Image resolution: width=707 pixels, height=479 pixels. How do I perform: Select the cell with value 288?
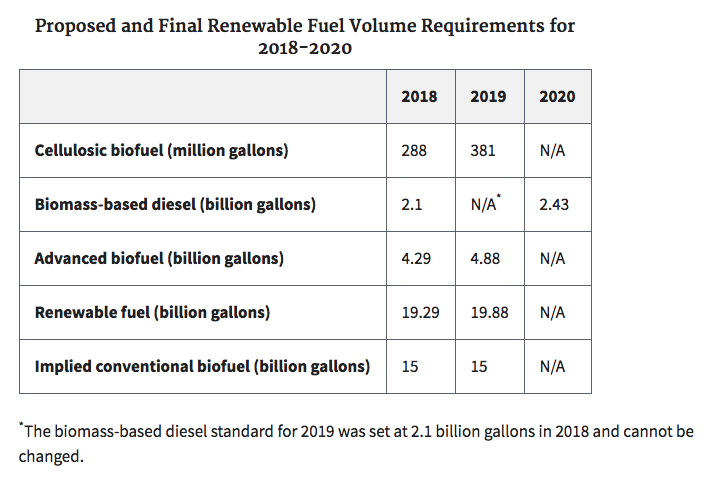click(414, 151)
